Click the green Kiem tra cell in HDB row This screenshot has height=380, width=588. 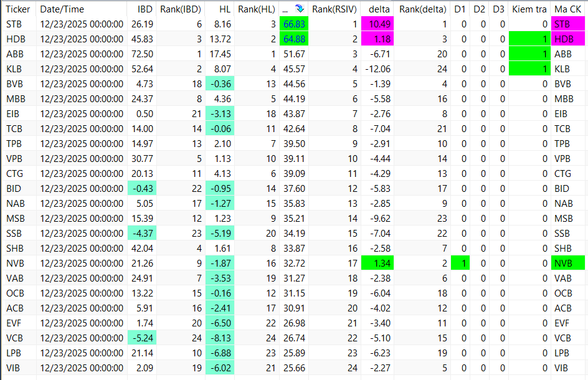[529, 39]
